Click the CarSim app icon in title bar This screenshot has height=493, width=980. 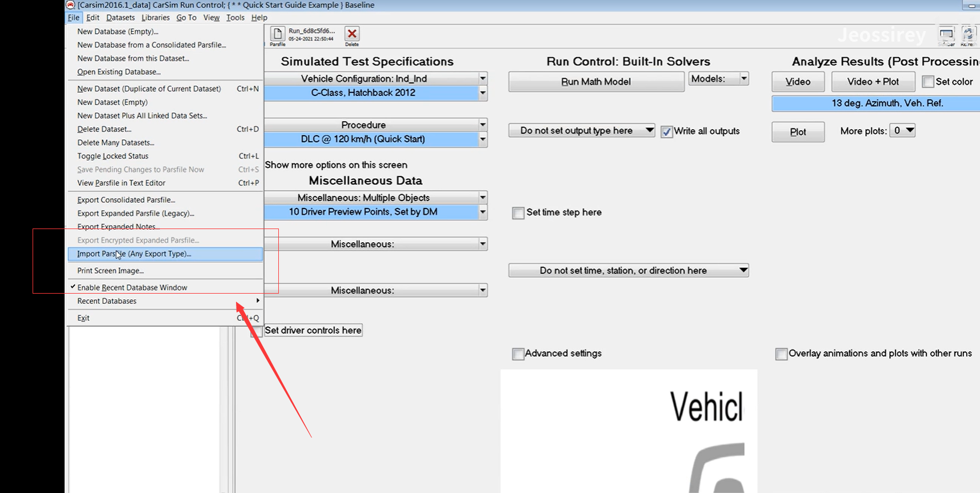(71, 5)
